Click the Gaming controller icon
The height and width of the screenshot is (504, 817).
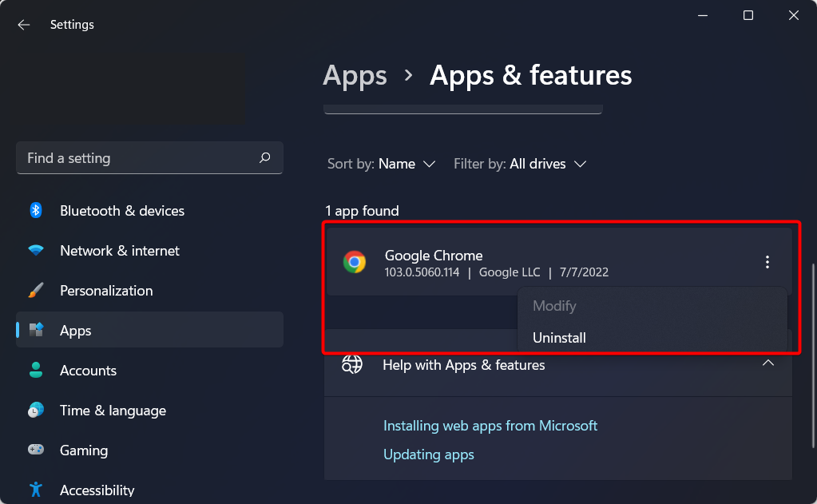36,449
